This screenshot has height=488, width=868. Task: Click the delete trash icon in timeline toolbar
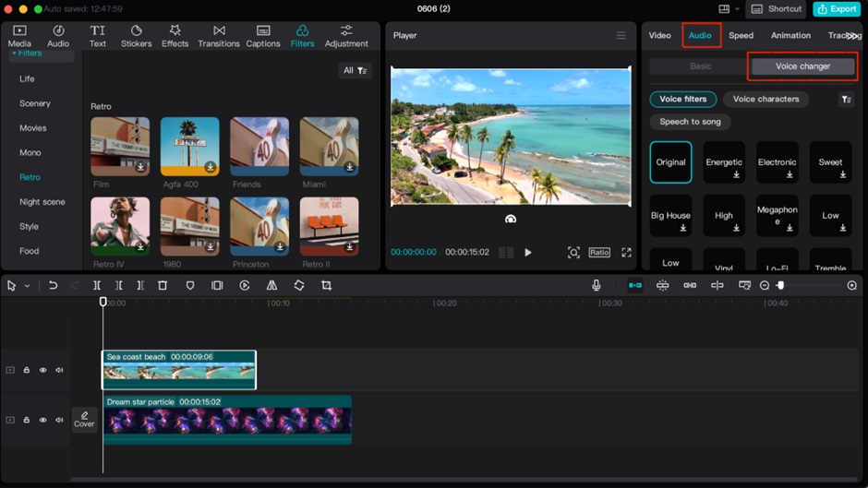pos(163,286)
